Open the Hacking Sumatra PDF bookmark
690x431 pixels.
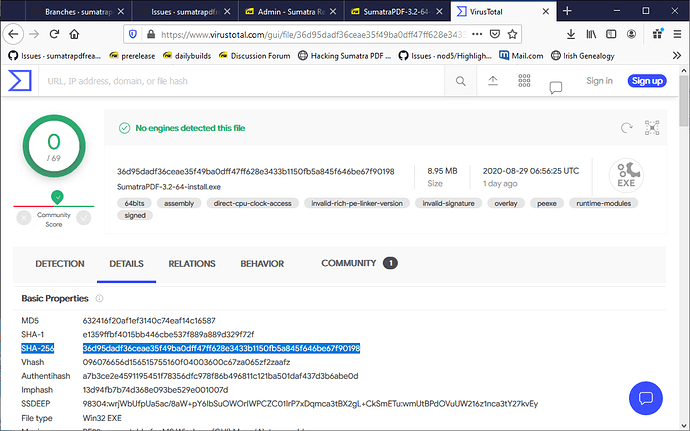(x=345, y=55)
